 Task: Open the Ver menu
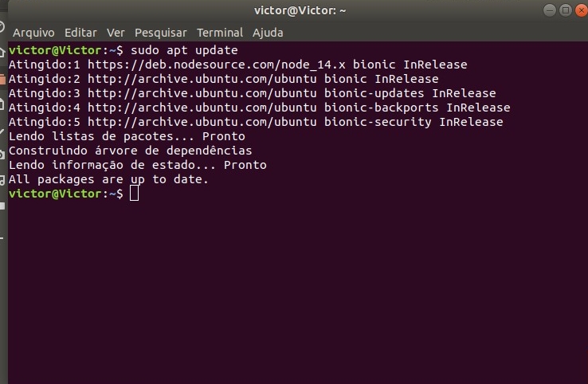116,33
